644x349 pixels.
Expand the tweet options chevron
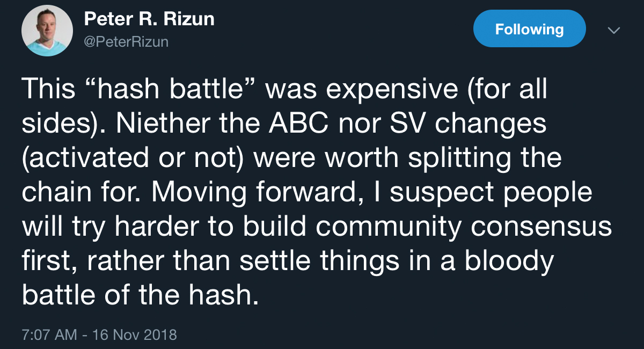click(x=613, y=31)
